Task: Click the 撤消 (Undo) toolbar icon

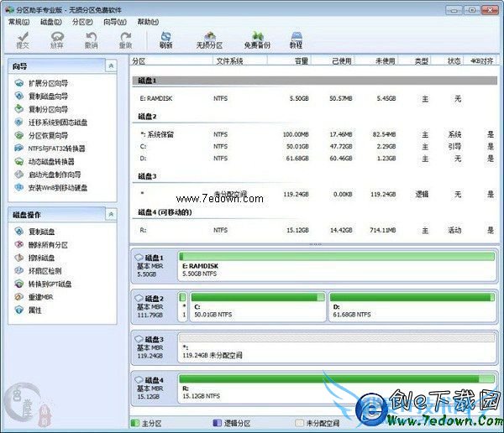Action: (91, 40)
